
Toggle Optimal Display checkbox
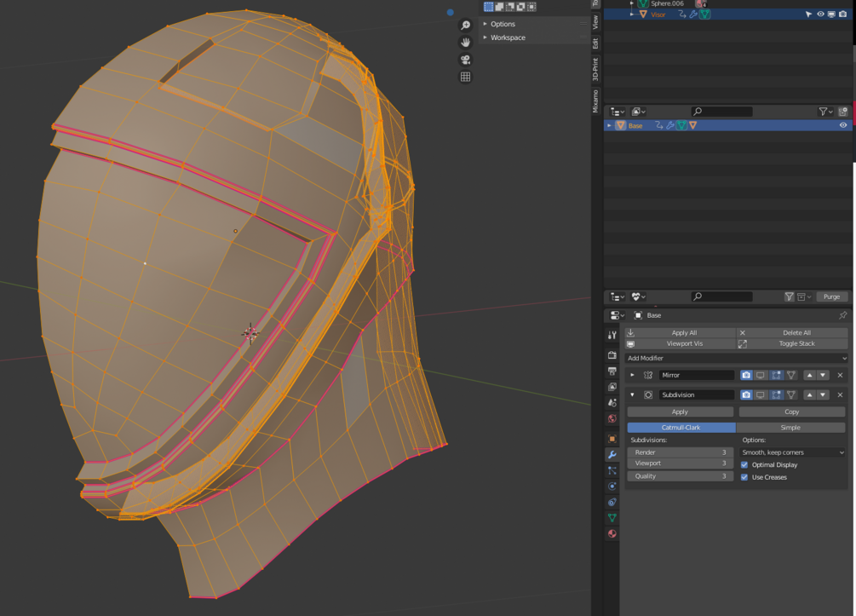coord(744,465)
